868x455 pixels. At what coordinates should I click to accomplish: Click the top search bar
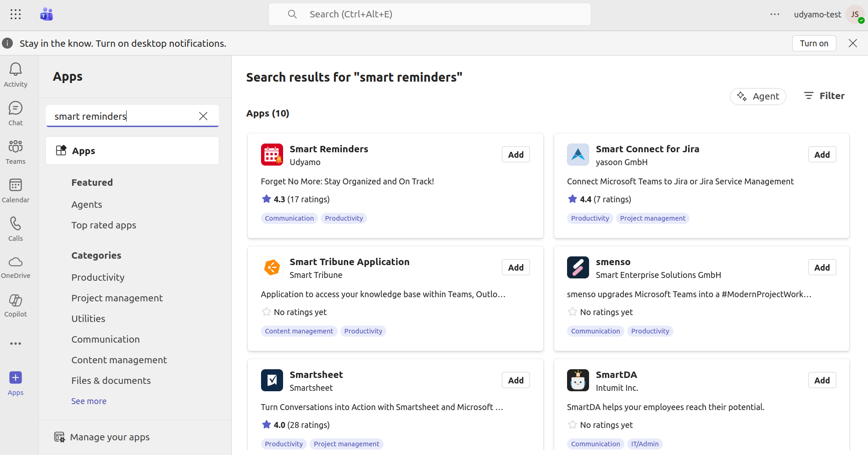(429, 14)
